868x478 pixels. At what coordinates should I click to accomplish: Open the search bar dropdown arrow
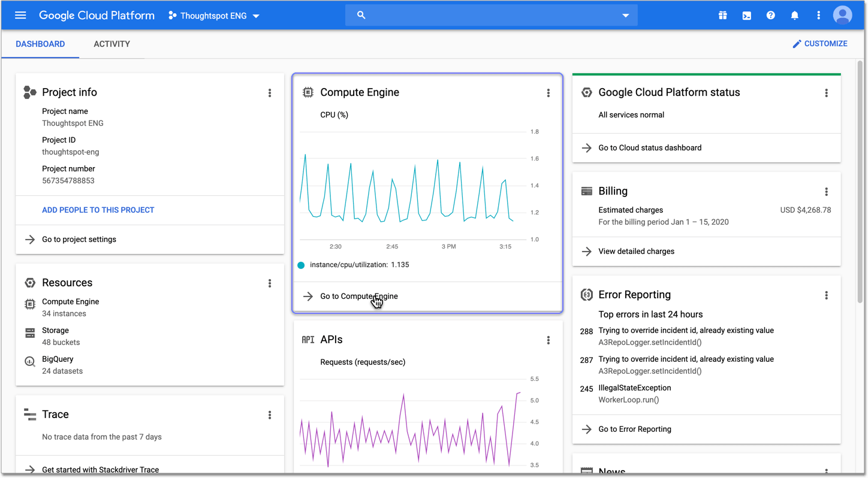(x=625, y=15)
